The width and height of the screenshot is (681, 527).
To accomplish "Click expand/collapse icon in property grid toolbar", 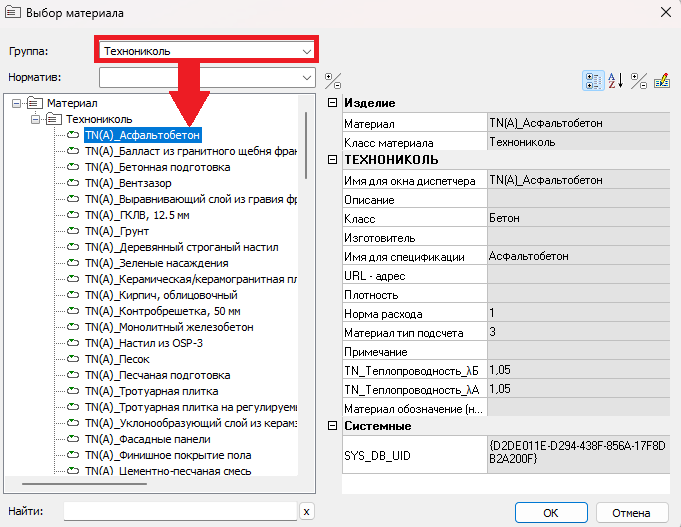I will (x=638, y=80).
